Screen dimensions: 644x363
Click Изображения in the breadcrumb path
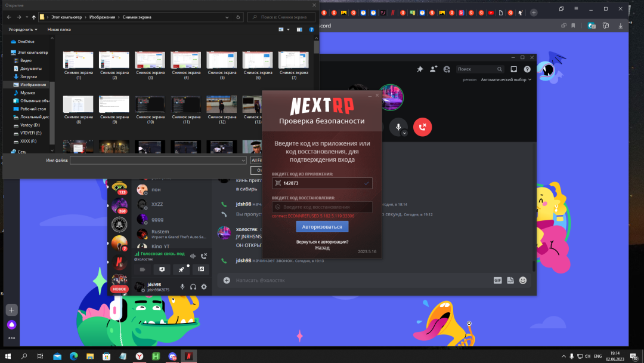[x=102, y=17]
